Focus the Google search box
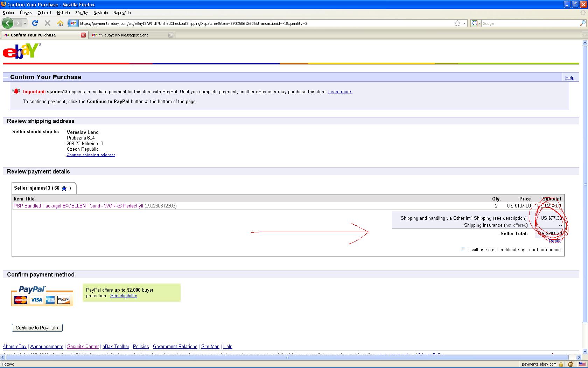 pos(530,23)
